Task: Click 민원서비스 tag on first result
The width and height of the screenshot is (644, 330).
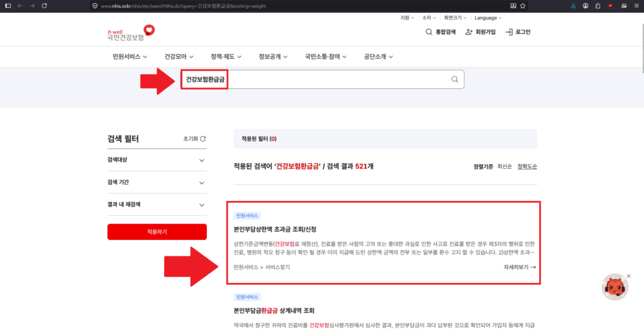Action: pyautogui.click(x=247, y=215)
